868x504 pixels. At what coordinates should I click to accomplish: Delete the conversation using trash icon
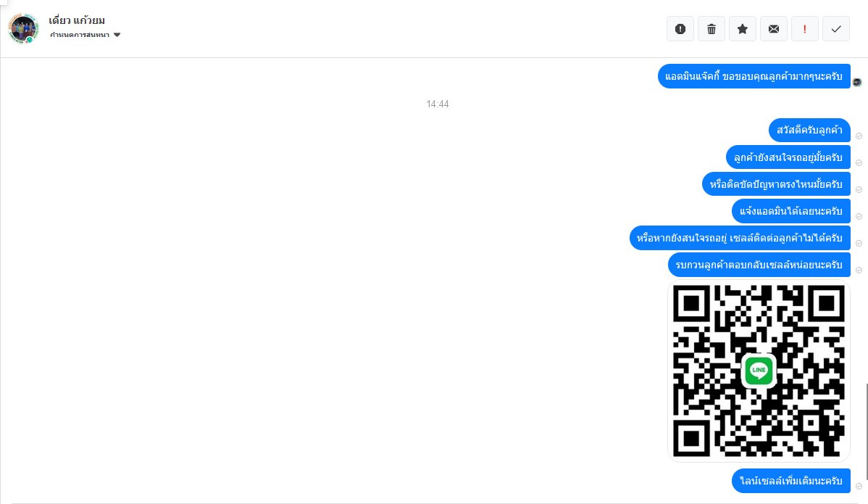pos(711,29)
